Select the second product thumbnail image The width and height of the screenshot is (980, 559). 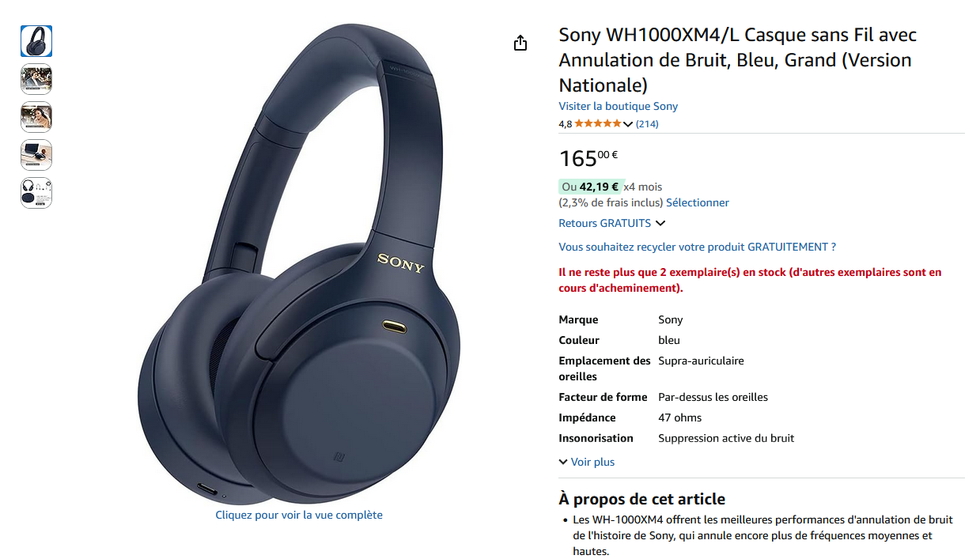coord(36,79)
